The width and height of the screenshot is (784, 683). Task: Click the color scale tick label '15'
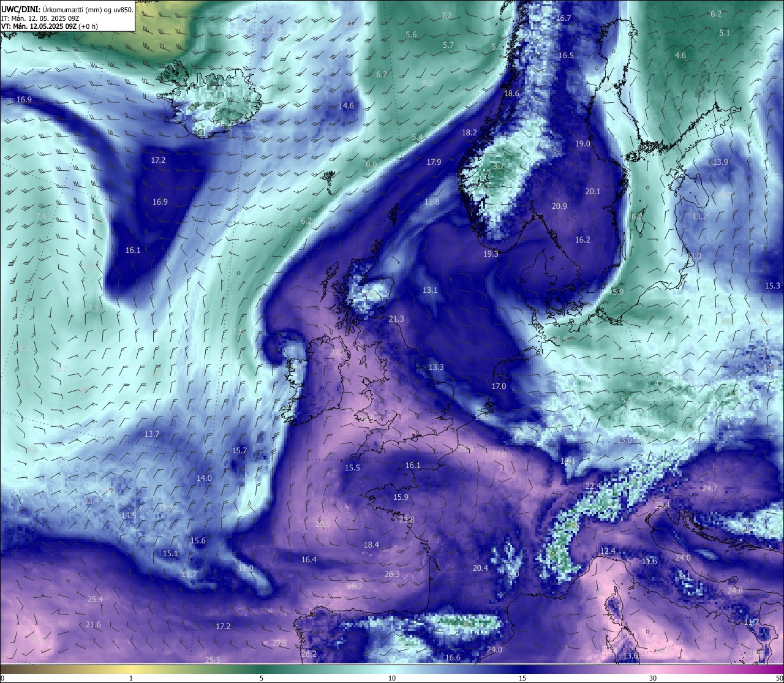point(522,678)
